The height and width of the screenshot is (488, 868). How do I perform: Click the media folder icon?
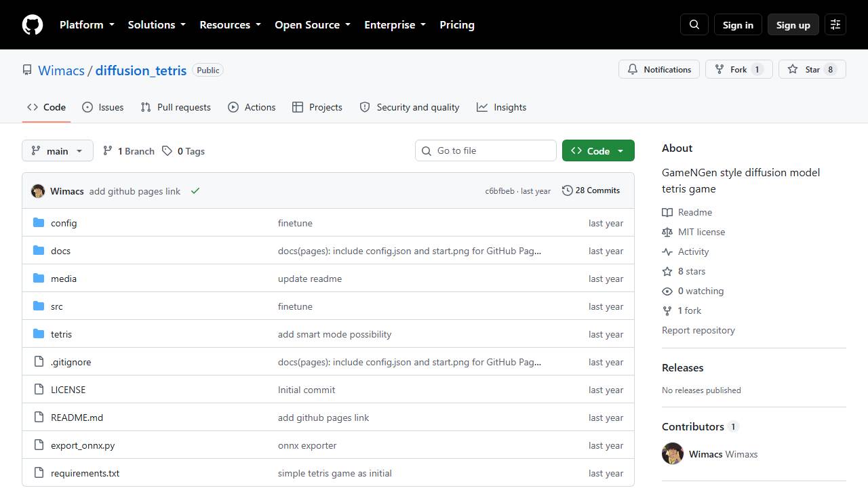coord(39,279)
